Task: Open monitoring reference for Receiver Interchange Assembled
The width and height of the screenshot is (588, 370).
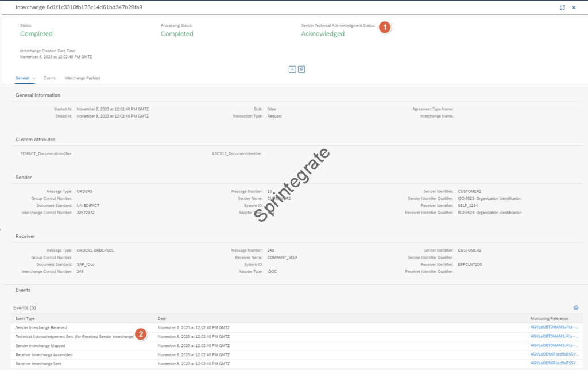Action: 554,354
